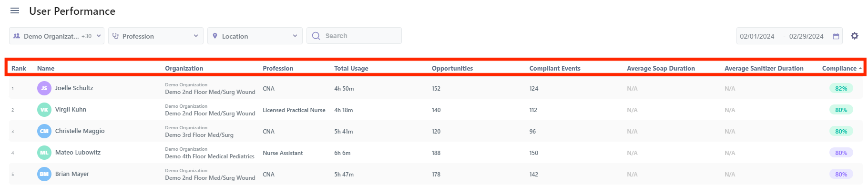This screenshot has height=186, width=868.
Task: Click the end date 02/29/2024
Action: click(806, 36)
